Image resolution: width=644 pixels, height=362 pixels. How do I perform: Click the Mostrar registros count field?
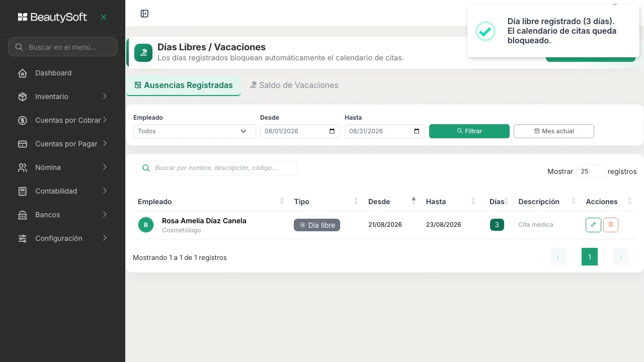pos(591,171)
